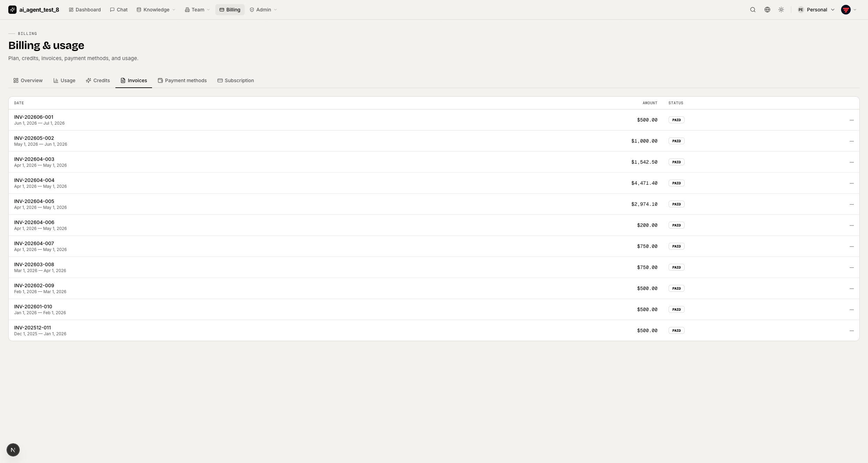Click the PE workspace badge
The width and height of the screenshot is (868, 463).
tap(801, 10)
